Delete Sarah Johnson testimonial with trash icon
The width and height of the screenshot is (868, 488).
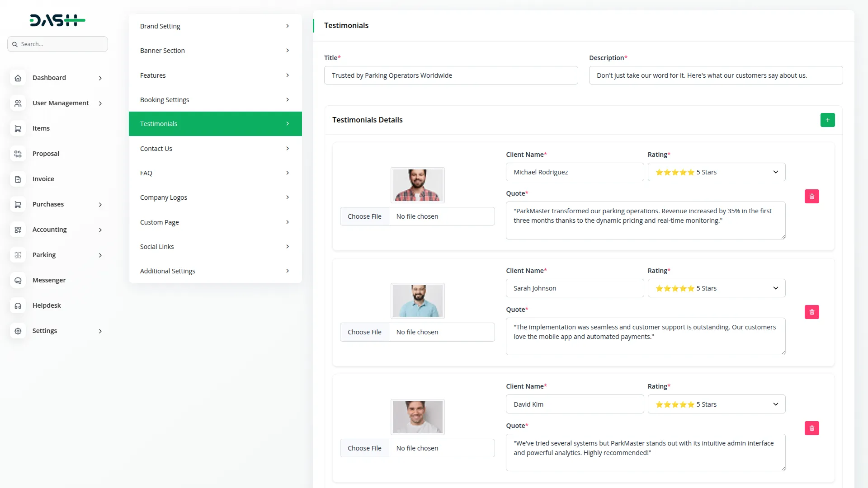pyautogui.click(x=811, y=312)
